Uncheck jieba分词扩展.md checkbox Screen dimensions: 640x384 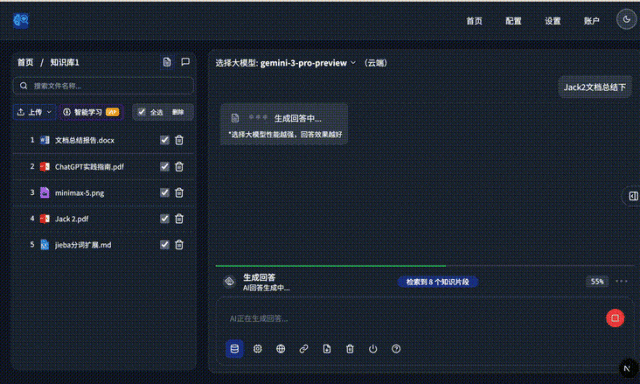tap(164, 244)
